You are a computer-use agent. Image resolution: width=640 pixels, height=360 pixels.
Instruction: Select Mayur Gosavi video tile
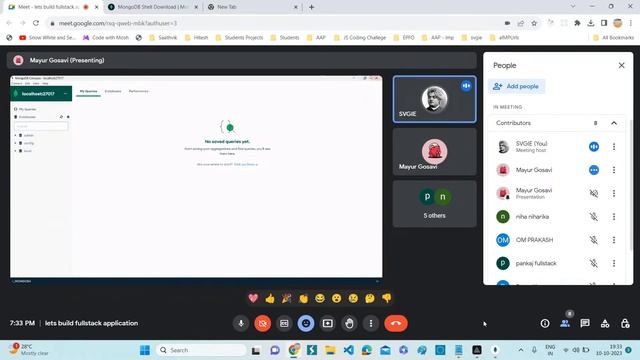pos(434,151)
